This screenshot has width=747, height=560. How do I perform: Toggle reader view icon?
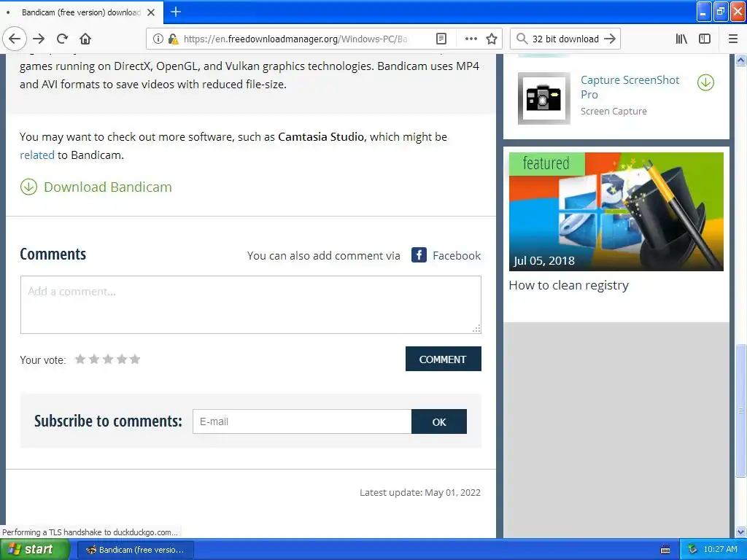coord(441,39)
